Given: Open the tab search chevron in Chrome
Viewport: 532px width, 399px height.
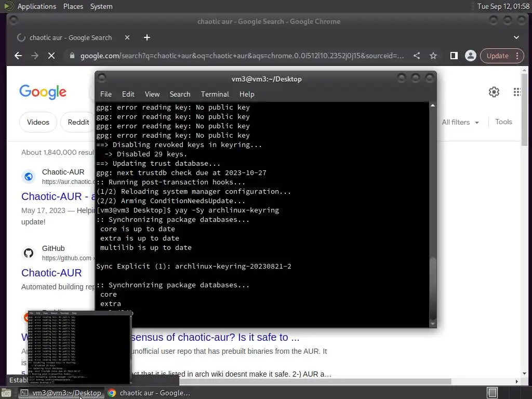Looking at the screenshot, I should [516, 37].
